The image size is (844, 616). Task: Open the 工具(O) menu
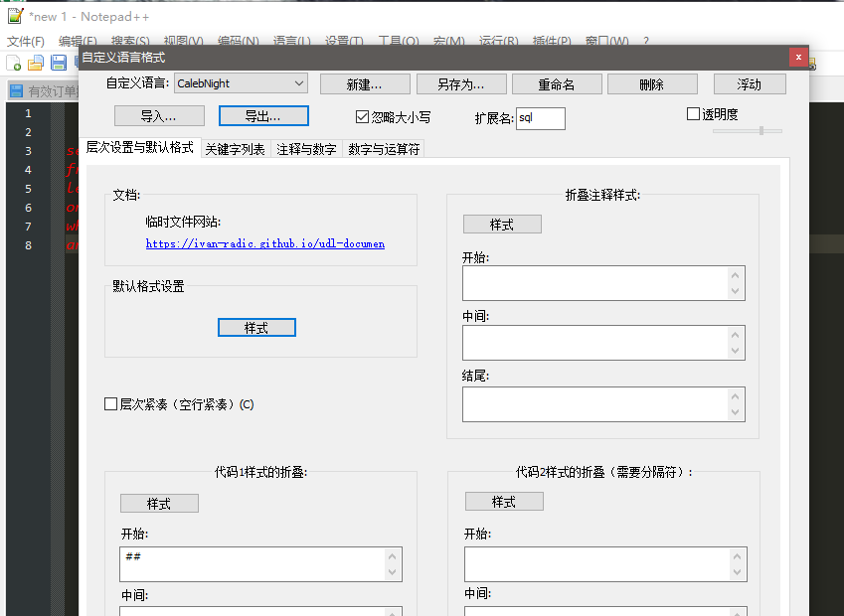pos(399,41)
